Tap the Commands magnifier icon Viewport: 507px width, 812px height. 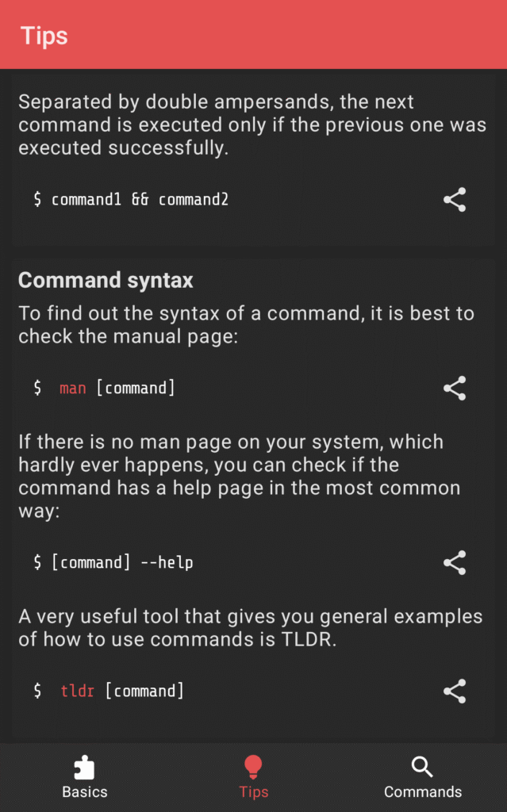[x=422, y=767]
